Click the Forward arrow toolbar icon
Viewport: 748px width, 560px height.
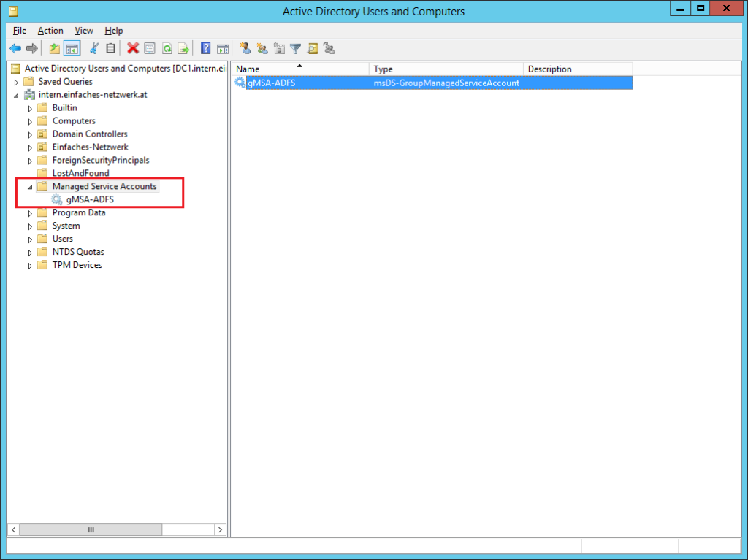pyautogui.click(x=32, y=48)
